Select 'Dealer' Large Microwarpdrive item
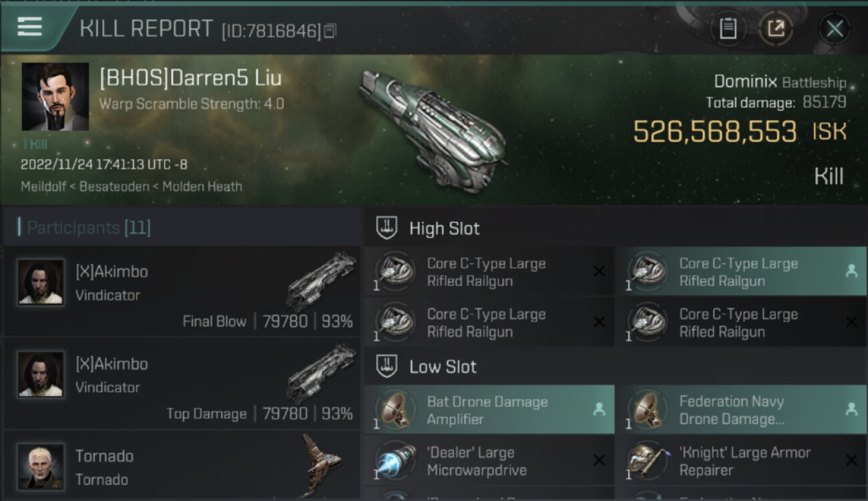This screenshot has height=501, width=868. [x=489, y=461]
